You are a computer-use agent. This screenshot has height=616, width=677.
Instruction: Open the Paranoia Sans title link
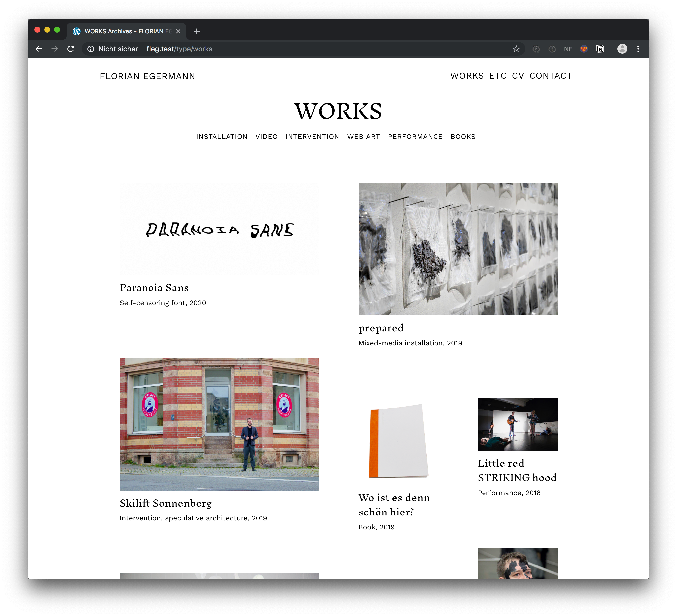pos(154,288)
